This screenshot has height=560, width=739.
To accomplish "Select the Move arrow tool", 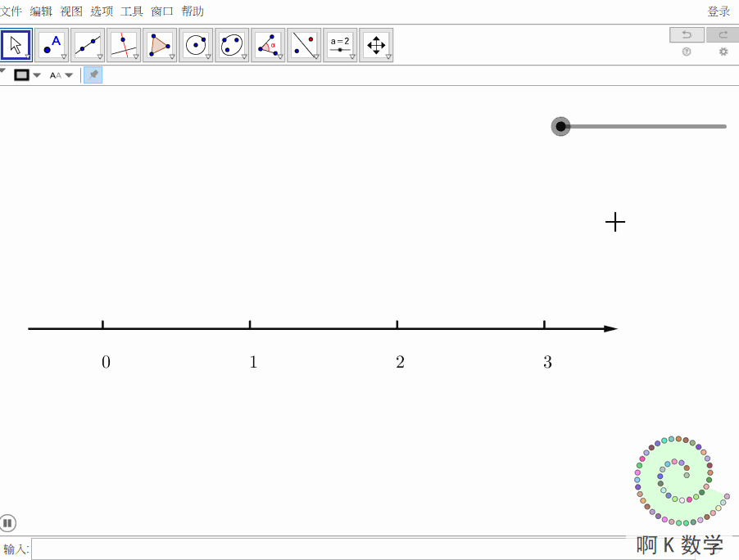I will (16, 45).
